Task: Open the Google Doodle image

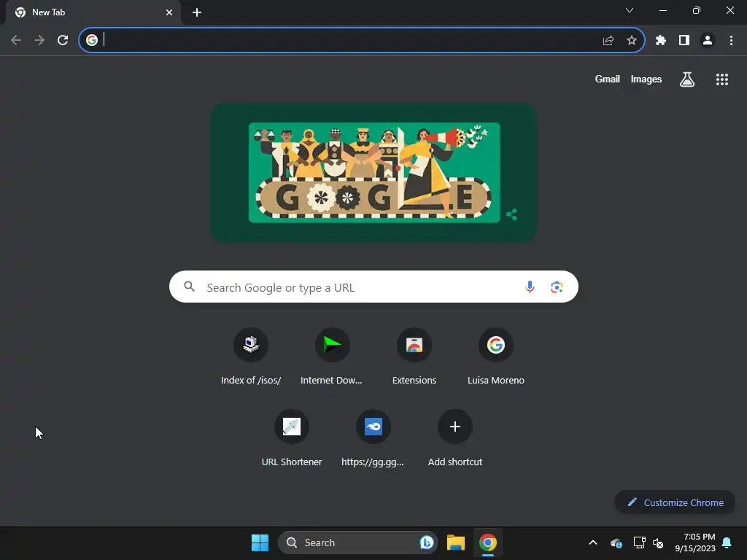Action: (374, 172)
